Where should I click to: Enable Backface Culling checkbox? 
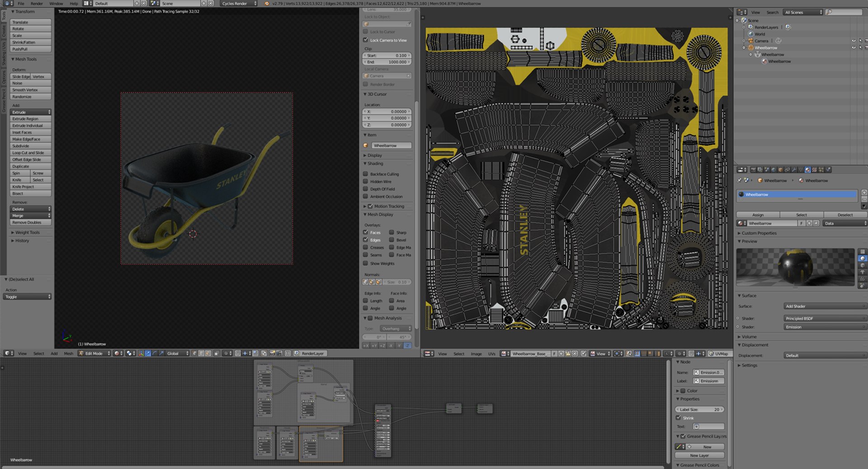[365, 174]
